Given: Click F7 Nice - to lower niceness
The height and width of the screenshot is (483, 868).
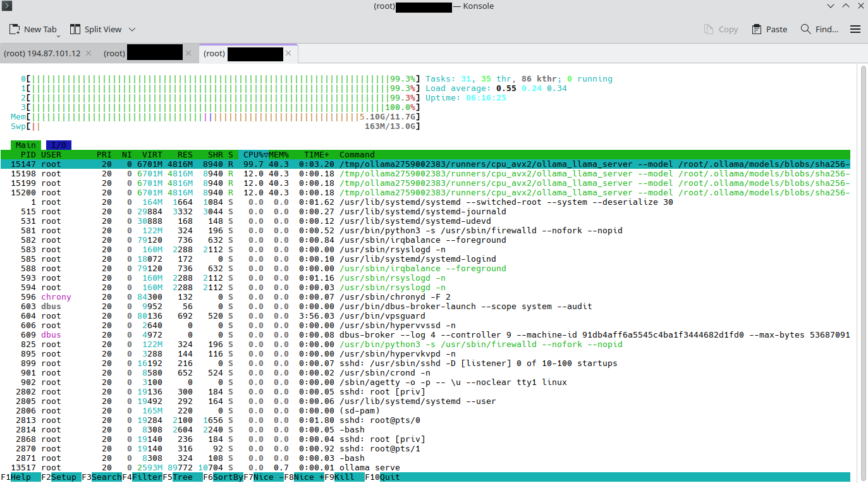Looking at the screenshot, I should (x=264, y=477).
